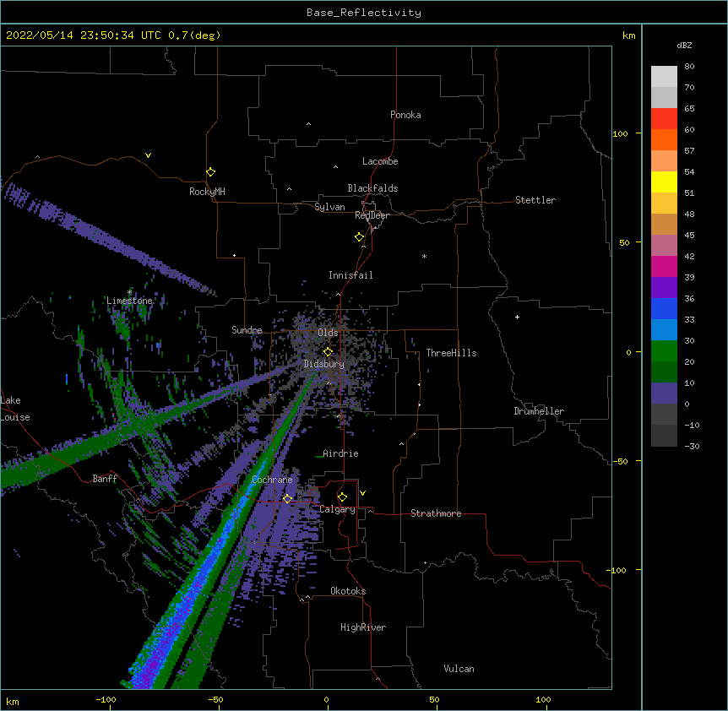Click the 100 tick on bottom axis

pyautogui.click(x=543, y=699)
